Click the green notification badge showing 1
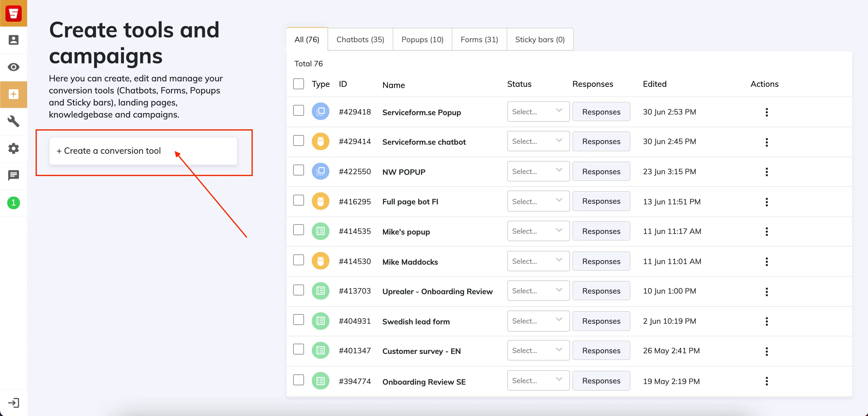 [14, 203]
